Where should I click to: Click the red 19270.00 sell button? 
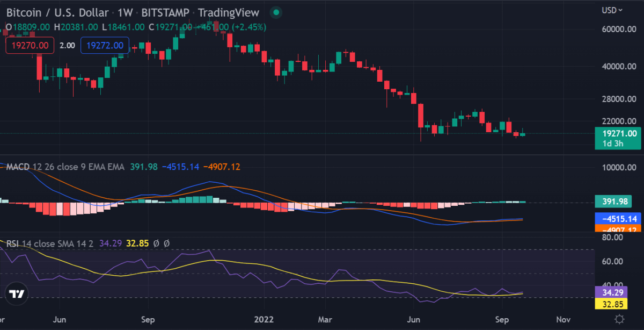pos(30,46)
